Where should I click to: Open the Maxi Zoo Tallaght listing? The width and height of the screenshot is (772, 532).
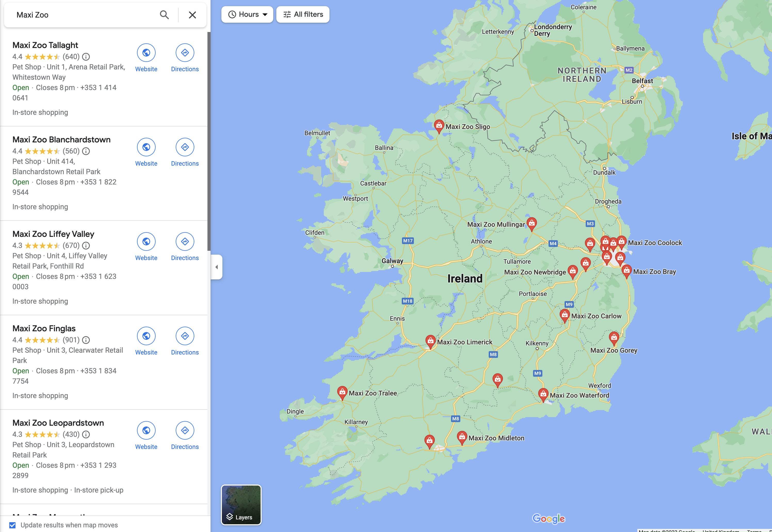pyautogui.click(x=45, y=45)
